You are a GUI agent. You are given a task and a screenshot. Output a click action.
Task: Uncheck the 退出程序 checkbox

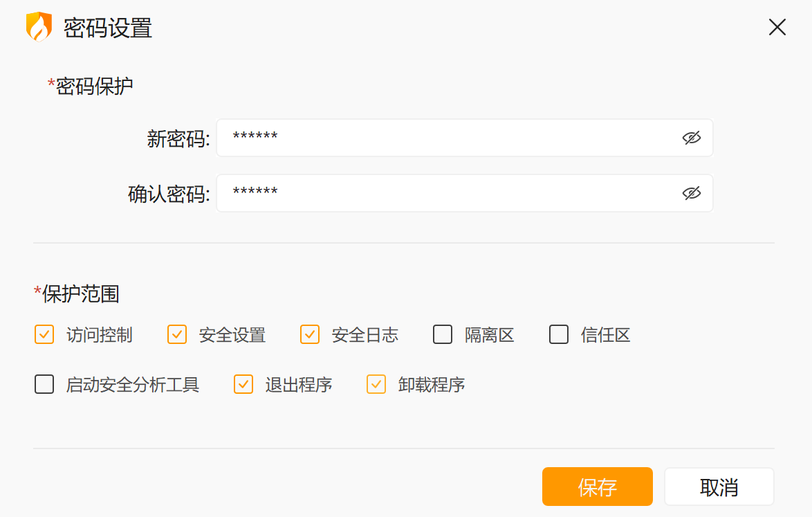243,384
